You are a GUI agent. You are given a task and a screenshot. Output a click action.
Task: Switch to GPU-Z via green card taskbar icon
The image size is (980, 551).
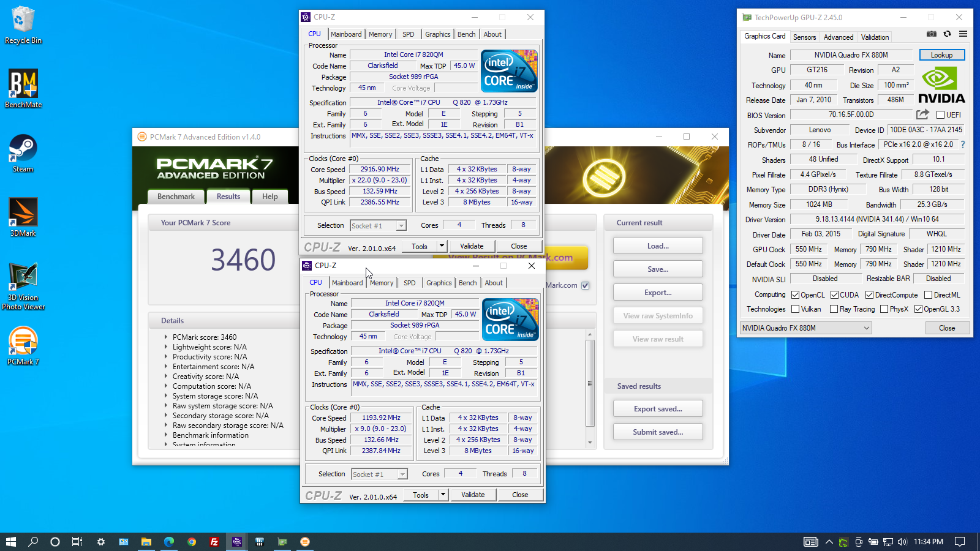click(282, 542)
